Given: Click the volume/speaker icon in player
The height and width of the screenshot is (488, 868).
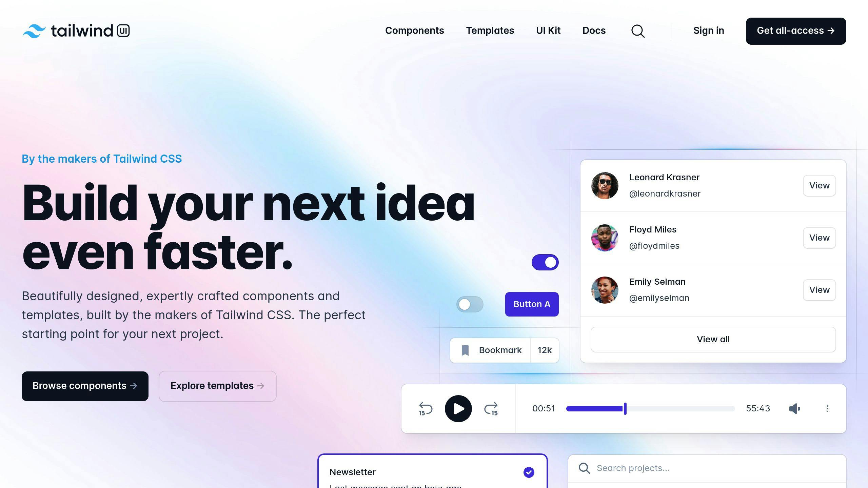Looking at the screenshot, I should [x=795, y=409].
